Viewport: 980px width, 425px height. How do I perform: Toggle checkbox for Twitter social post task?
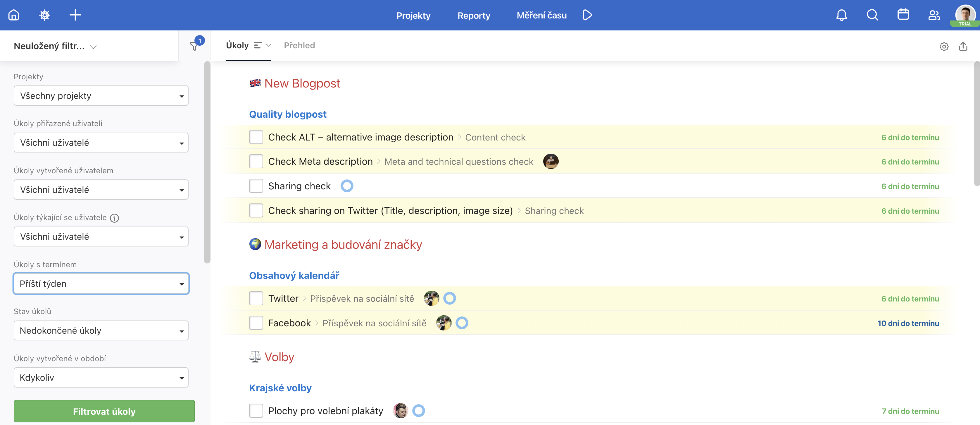pyautogui.click(x=256, y=298)
